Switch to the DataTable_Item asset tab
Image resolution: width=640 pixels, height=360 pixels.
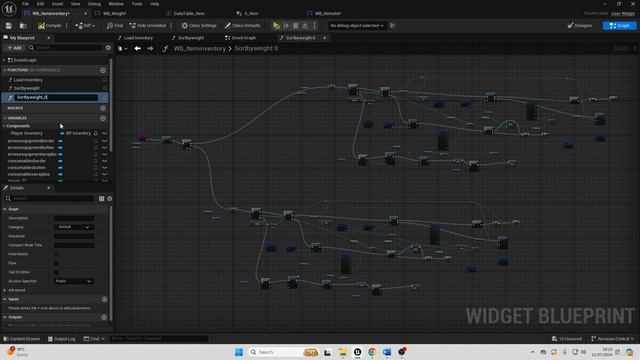[x=189, y=13]
